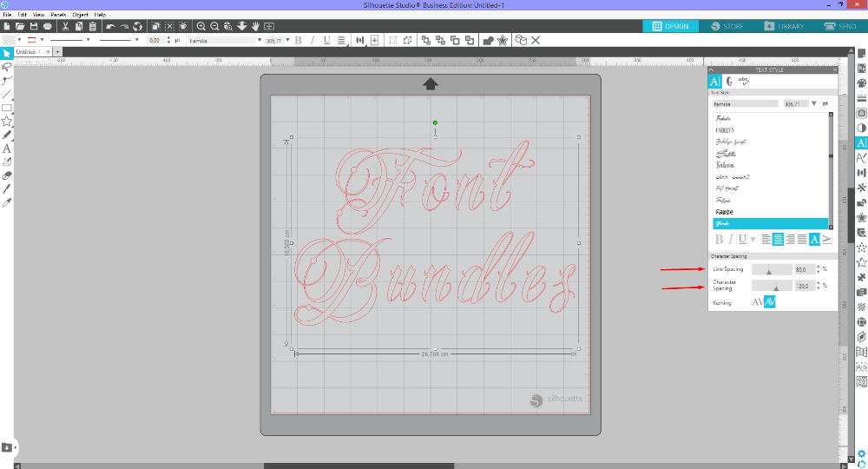Toggle Italic in Text Style panel
The image size is (868, 469).
[731, 239]
